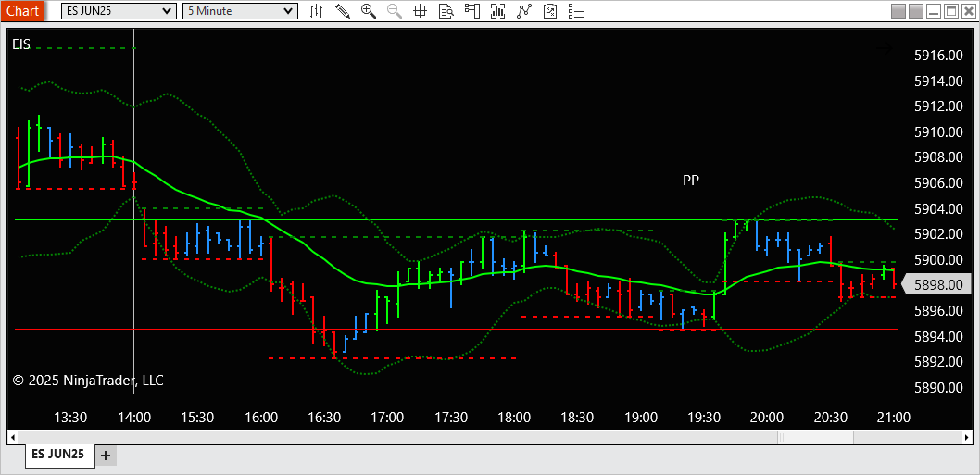The height and width of the screenshot is (475, 980).
Task: Change the crosshair cursor mode
Action: point(420,10)
